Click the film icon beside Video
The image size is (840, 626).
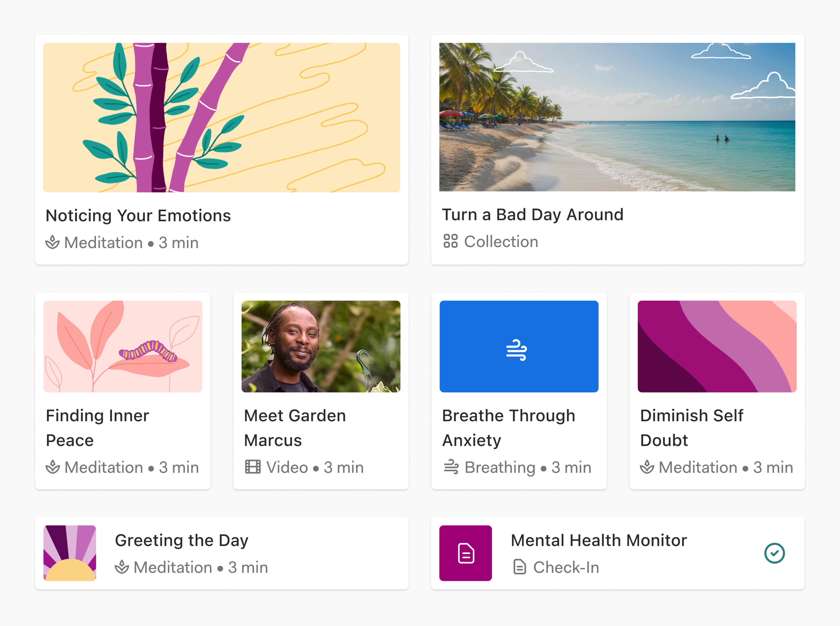click(x=253, y=467)
